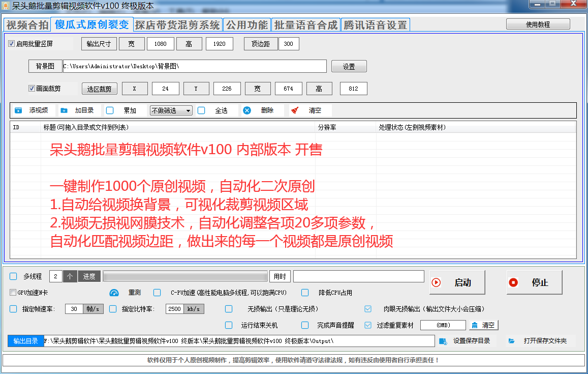Image resolution: width=588 pixels, height=374 pixels.
Task: Check 无损输出 option
Action: click(x=229, y=309)
